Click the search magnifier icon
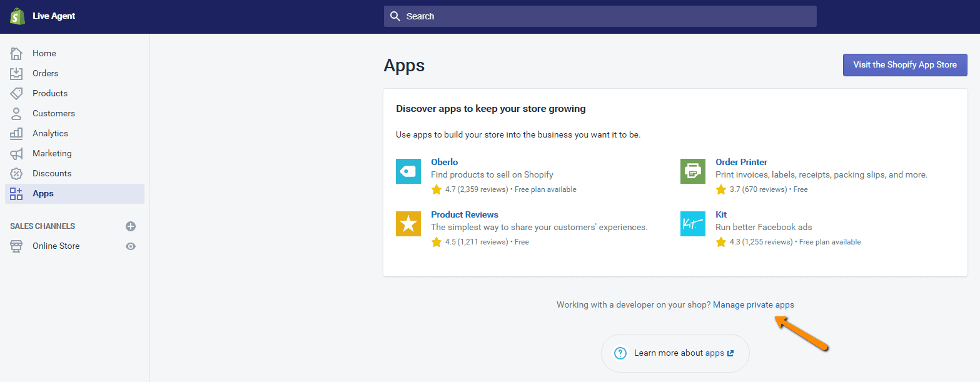This screenshot has height=382, width=980. [x=395, y=16]
